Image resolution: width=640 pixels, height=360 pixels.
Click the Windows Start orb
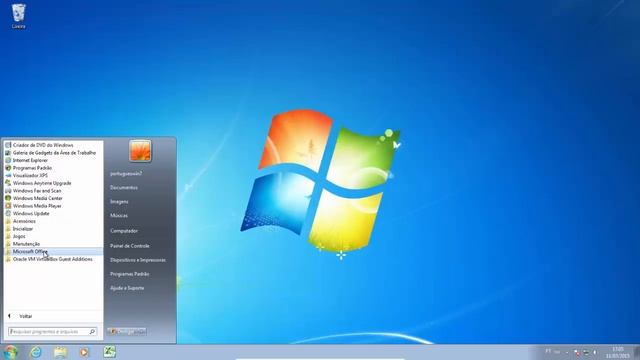click(10, 352)
